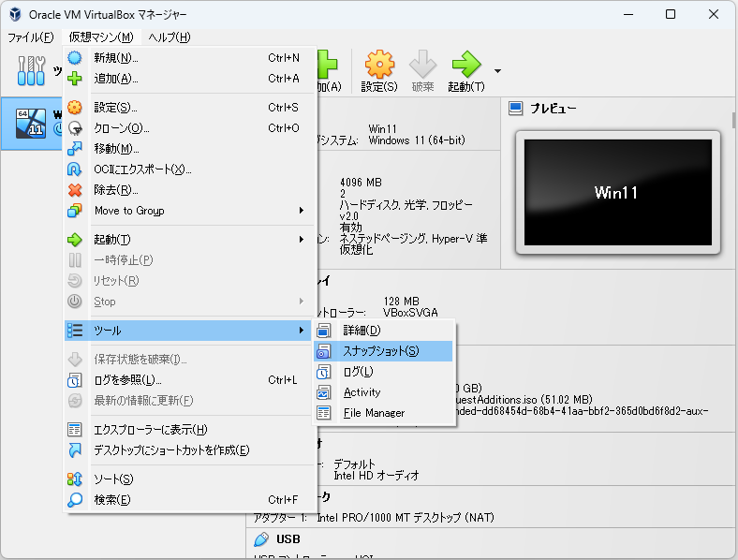Click the File Manager submenu icon
The height and width of the screenshot is (560, 738).
coord(323,413)
